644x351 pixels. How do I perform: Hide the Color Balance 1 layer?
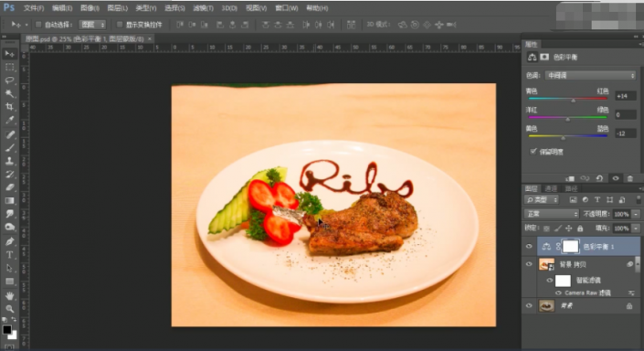pos(529,247)
